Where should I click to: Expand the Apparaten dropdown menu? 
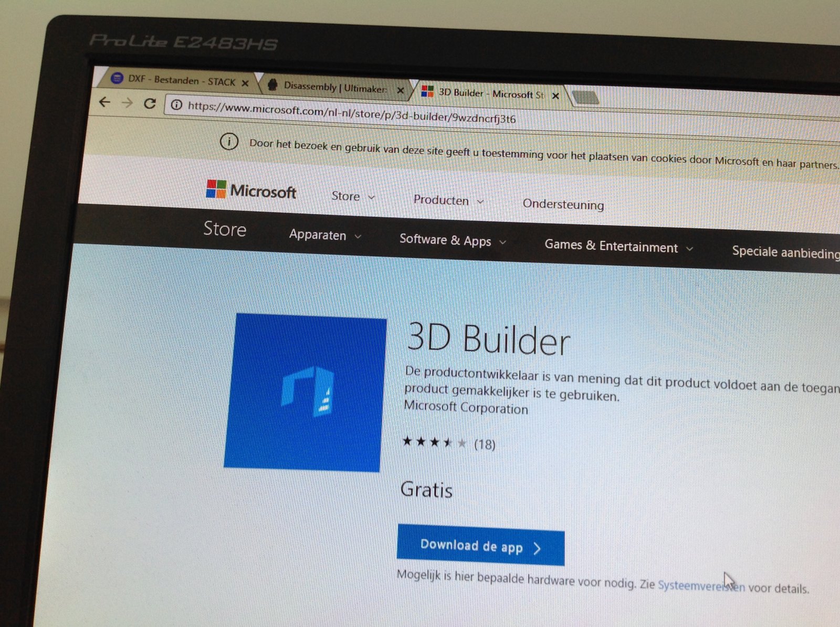pyautogui.click(x=325, y=235)
